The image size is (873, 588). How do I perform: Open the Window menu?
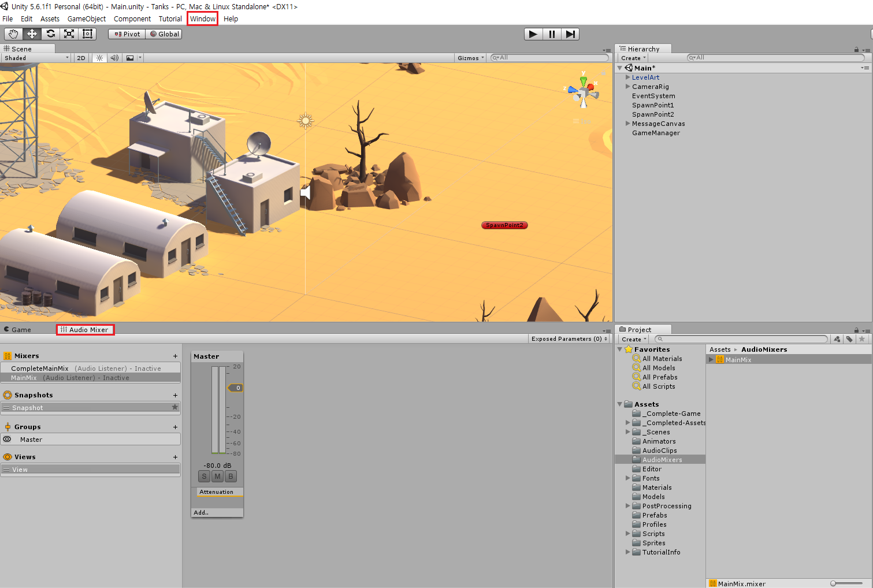[x=202, y=18]
